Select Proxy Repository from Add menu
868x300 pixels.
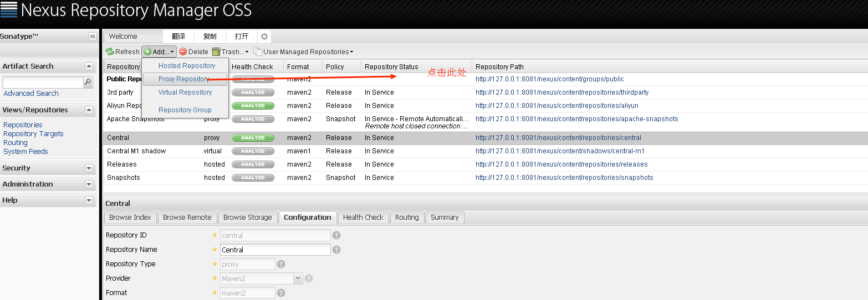pyautogui.click(x=183, y=79)
